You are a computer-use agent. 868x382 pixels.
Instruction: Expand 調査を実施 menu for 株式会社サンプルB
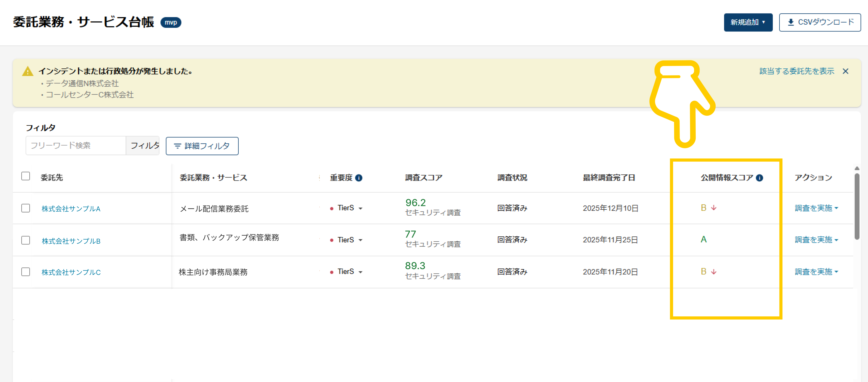(x=816, y=240)
